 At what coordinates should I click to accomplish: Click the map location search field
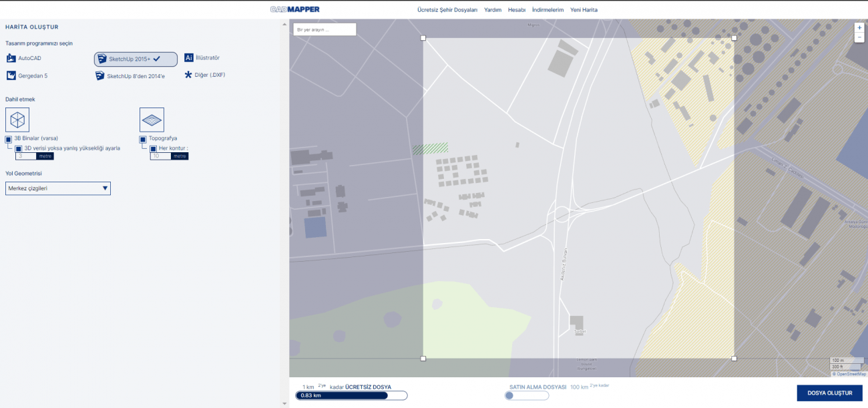(324, 29)
